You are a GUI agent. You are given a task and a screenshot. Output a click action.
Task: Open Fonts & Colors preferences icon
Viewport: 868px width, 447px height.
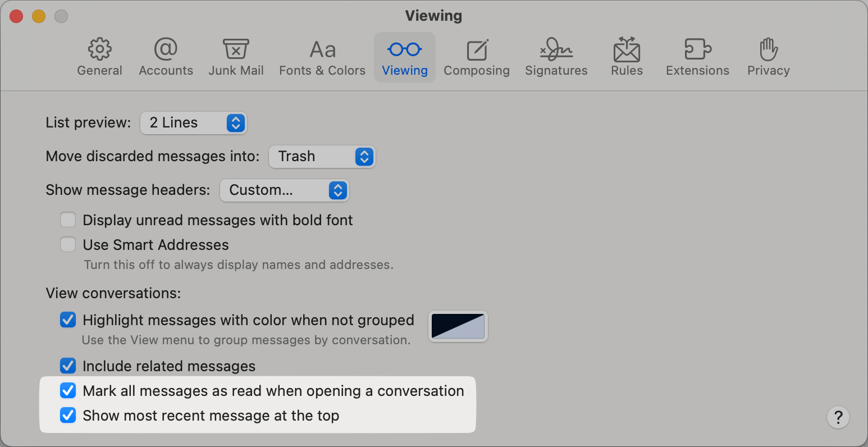pos(322,51)
